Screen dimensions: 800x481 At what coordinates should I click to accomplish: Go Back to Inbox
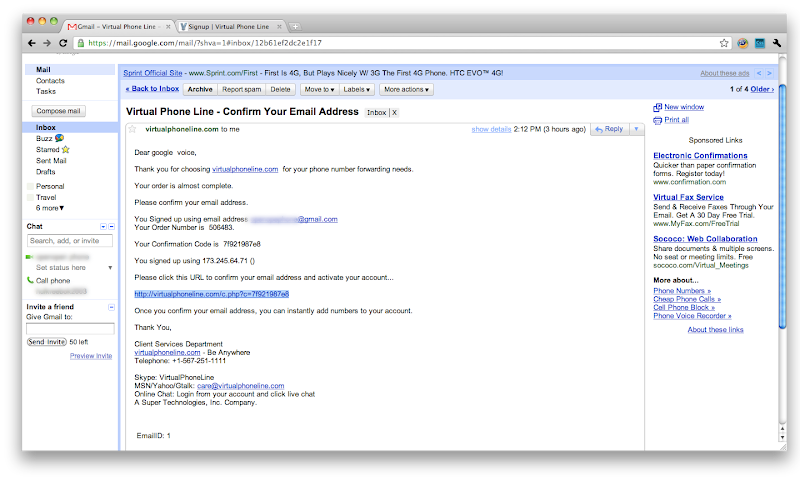[x=152, y=89]
